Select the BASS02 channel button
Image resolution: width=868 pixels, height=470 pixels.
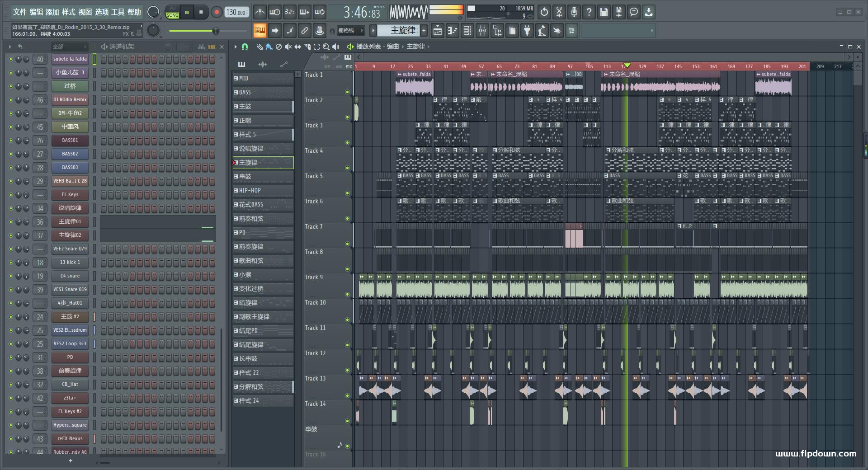coord(70,154)
